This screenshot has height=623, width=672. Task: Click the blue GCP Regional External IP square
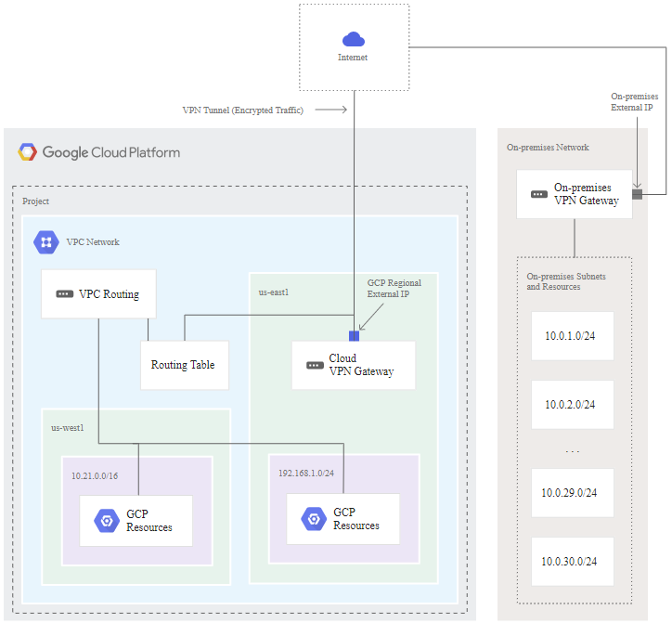tap(354, 336)
